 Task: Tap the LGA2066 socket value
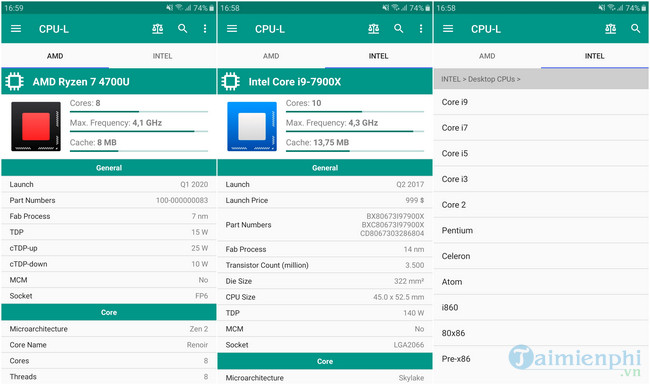click(x=409, y=345)
